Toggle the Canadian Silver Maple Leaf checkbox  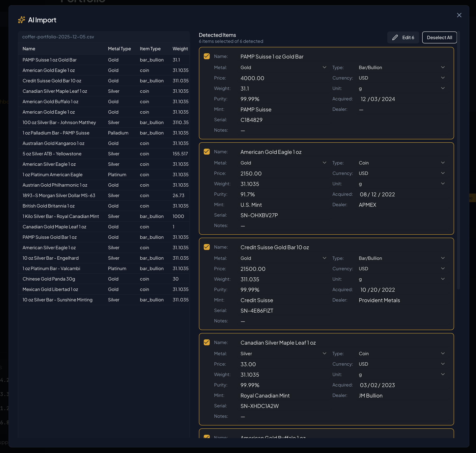[207, 342]
